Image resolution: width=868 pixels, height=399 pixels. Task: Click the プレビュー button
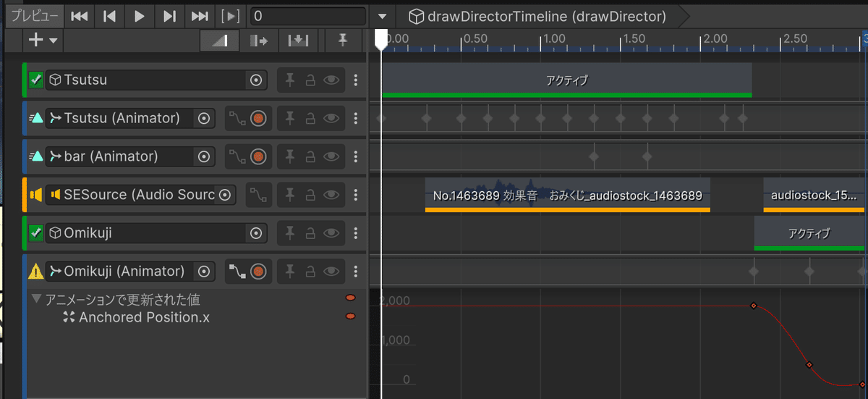[x=34, y=16]
